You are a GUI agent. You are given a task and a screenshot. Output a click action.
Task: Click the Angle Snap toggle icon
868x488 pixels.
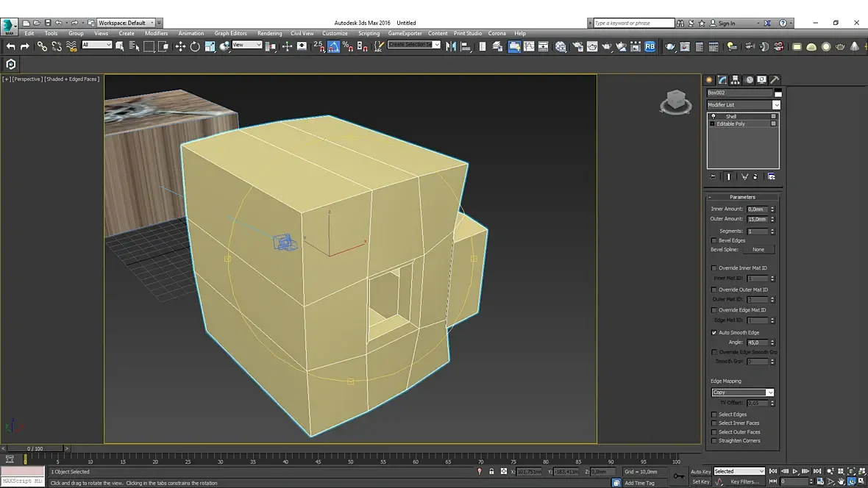pyautogui.click(x=334, y=46)
